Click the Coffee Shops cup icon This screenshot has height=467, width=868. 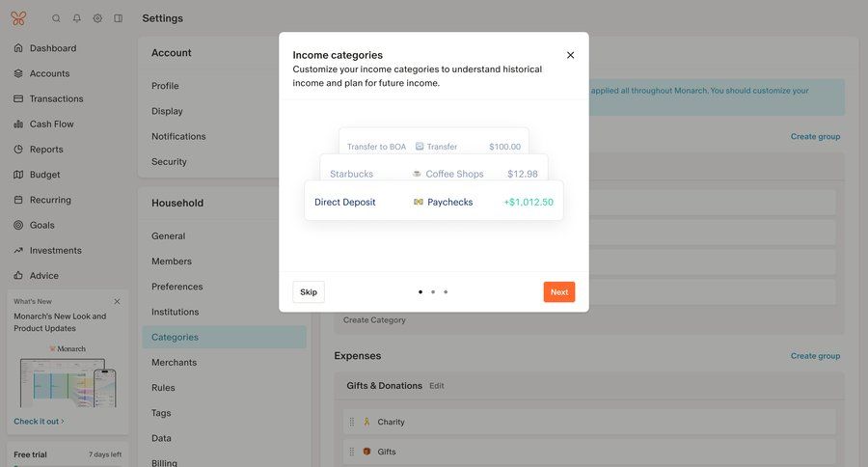(x=417, y=174)
